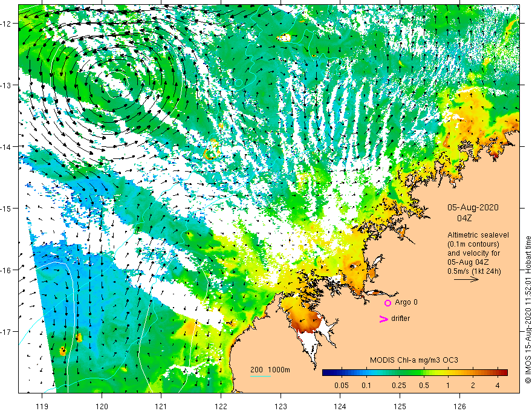
Task: Click the "2" colorbar tick label
Action: (473, 385)
